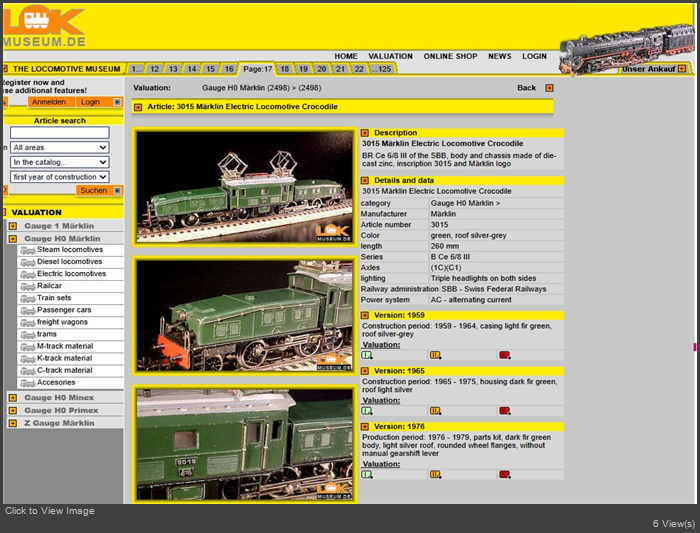Viewport: 700px width, 533px height.
Task: Go to page tab 12
Action: 154,69
